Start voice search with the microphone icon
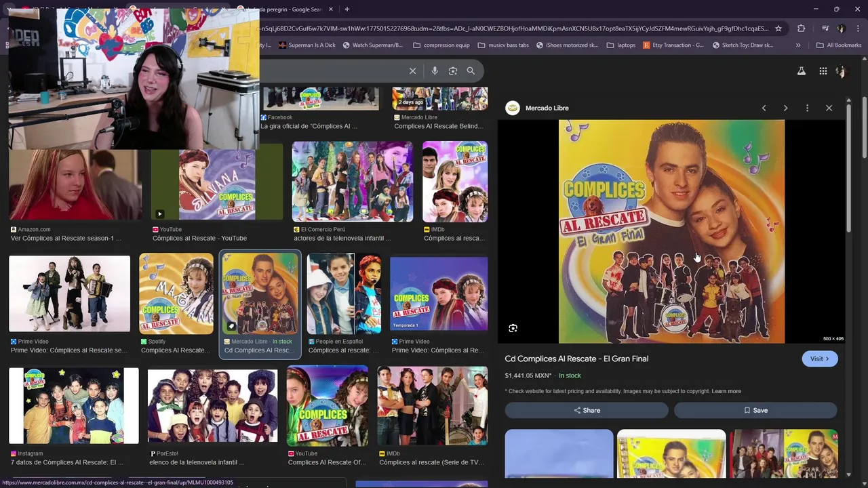868x488 pixels. [x=435, y=70]
